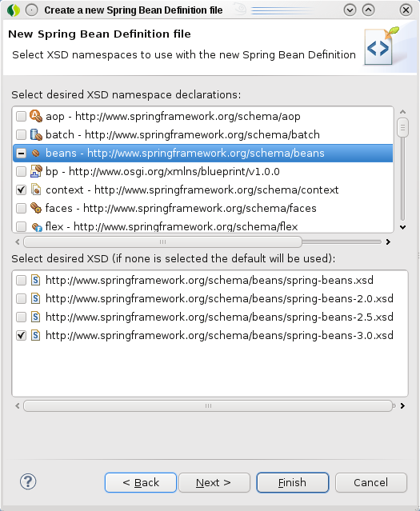Click the bp blueprint namespace icon
The height and width of the screenshot is (511, 420).
coord(36,171)
